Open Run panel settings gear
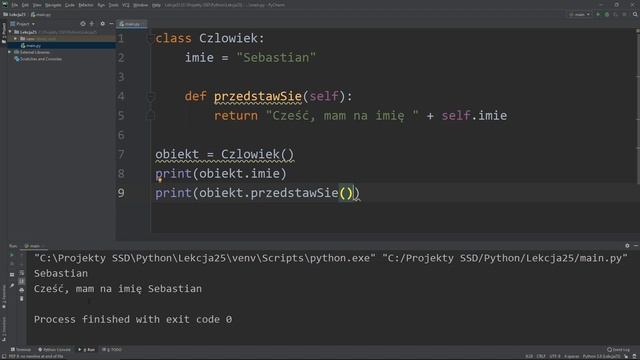The image size is (640, 360). (x=627, y=246)
